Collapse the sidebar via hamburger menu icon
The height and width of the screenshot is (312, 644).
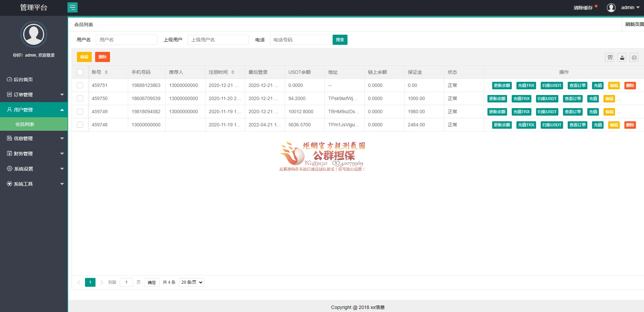point(73,7)
